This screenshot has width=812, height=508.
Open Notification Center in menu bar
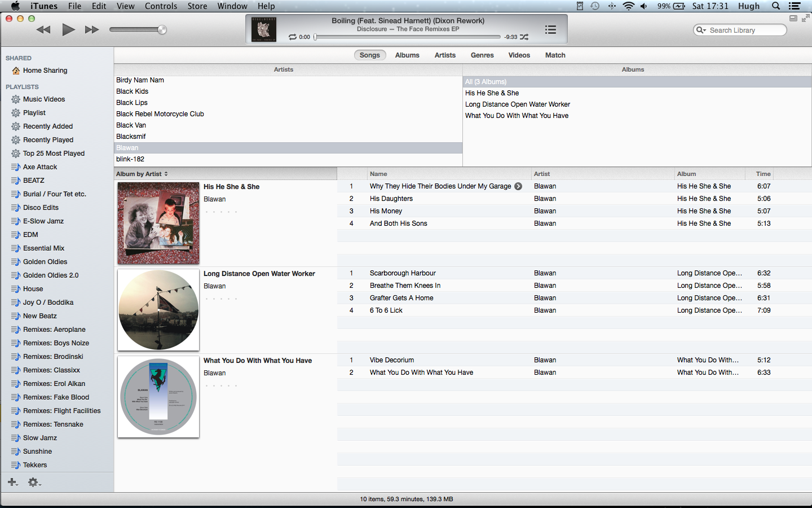click(x=795, y=6)
